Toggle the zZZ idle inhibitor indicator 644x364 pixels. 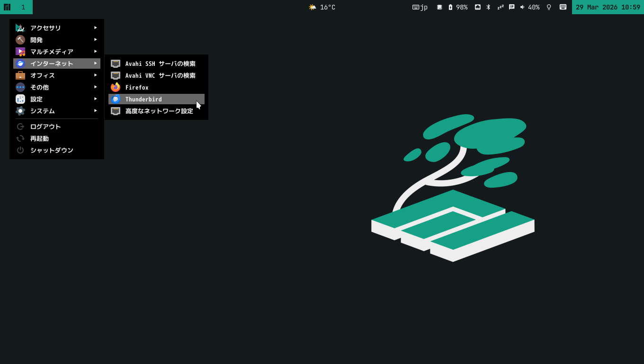[x=500, y=7]
